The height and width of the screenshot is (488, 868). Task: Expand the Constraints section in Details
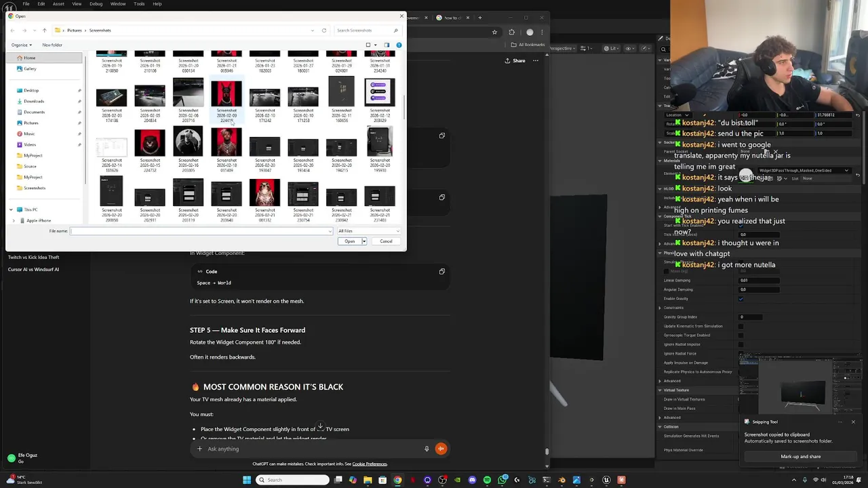[660, 308]
